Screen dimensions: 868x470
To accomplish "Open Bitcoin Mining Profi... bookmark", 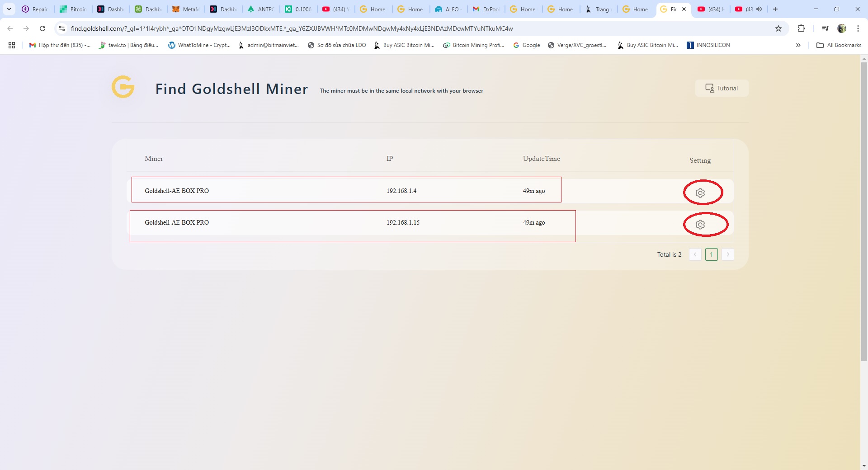I will click(473, 45).
